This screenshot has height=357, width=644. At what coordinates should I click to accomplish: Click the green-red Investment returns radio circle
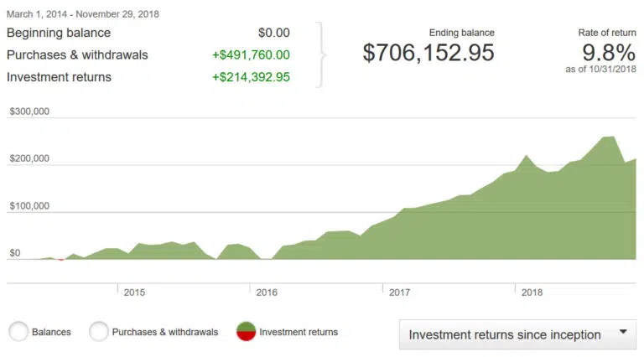(x=247, y=332)
